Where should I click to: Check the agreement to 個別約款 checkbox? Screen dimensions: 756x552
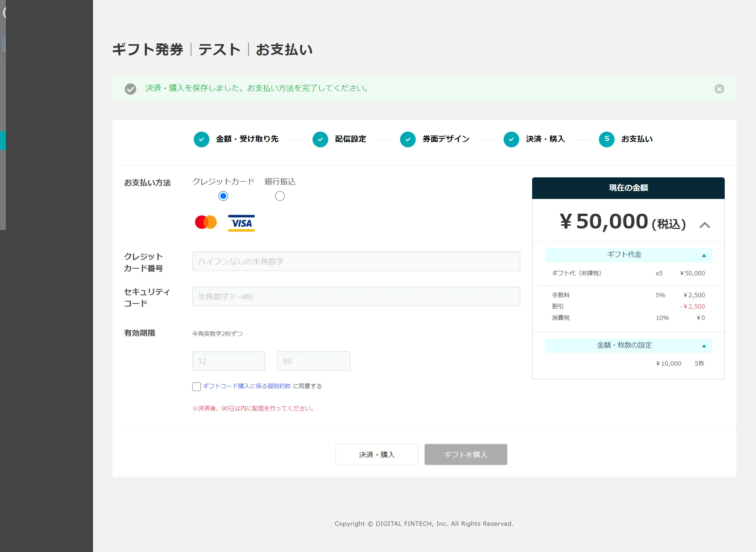(197, 386)
